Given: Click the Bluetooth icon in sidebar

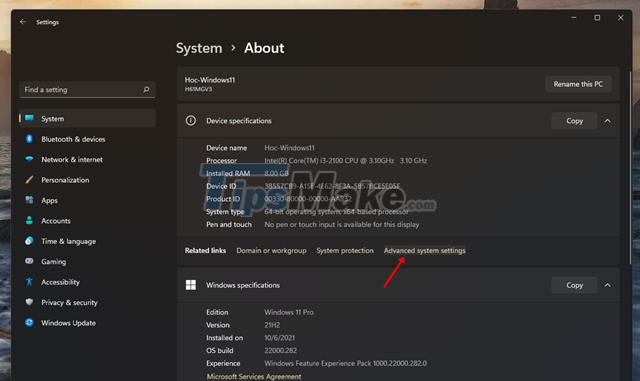Looking at the screenshot, I should coord(29,139).
